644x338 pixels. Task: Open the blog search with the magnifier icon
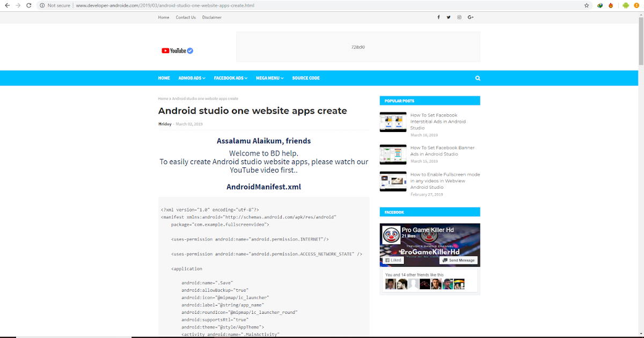478,78
